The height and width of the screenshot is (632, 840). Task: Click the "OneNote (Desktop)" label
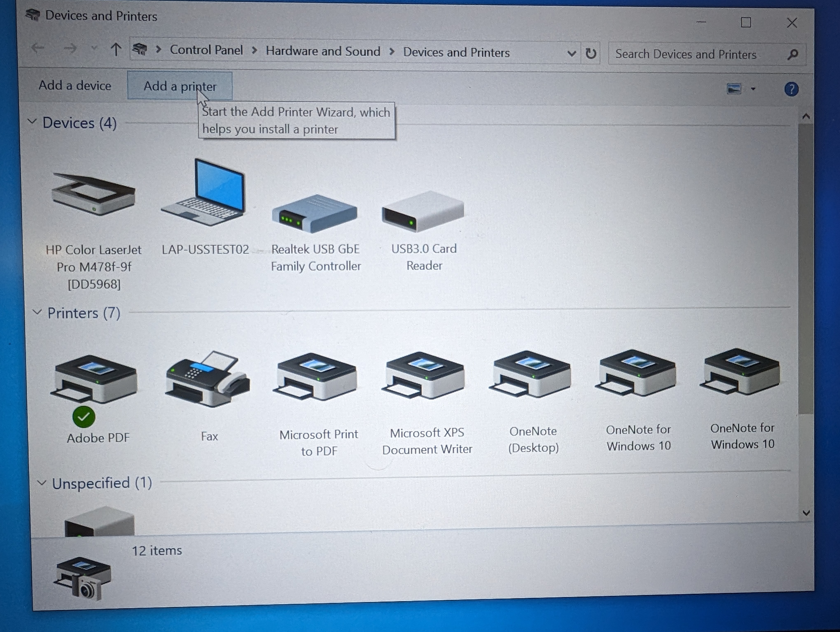click(533, 439)
